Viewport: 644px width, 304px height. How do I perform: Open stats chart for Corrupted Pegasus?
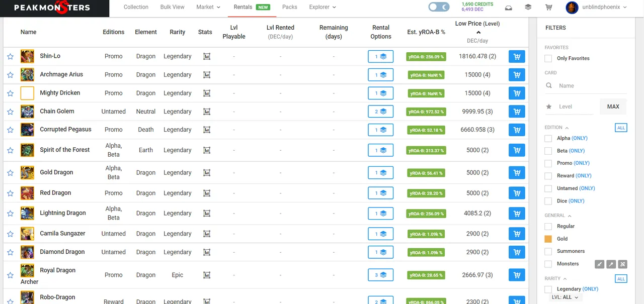point(206,130)
